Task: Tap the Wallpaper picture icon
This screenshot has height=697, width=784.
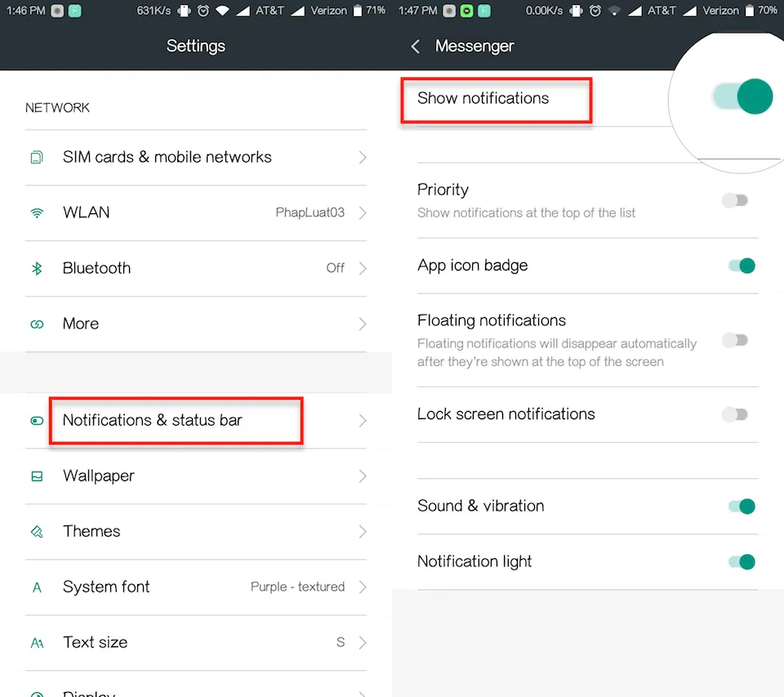Action: 37,476
